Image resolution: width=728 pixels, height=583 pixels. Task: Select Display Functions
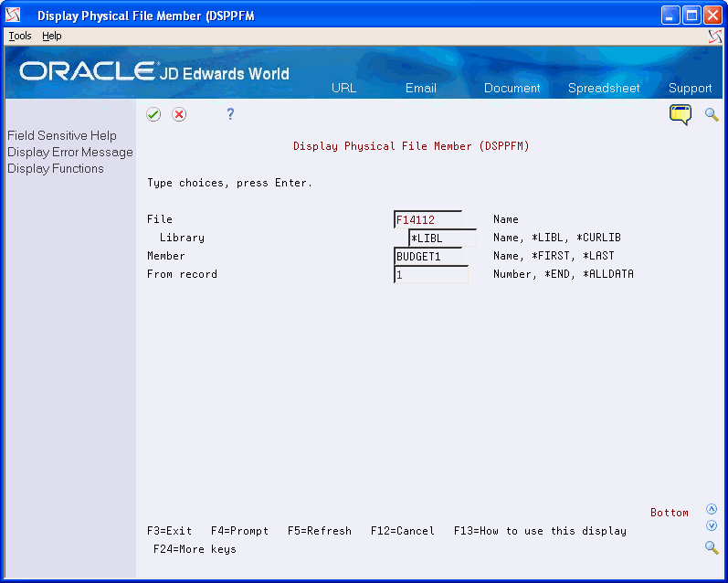[55, 169]
